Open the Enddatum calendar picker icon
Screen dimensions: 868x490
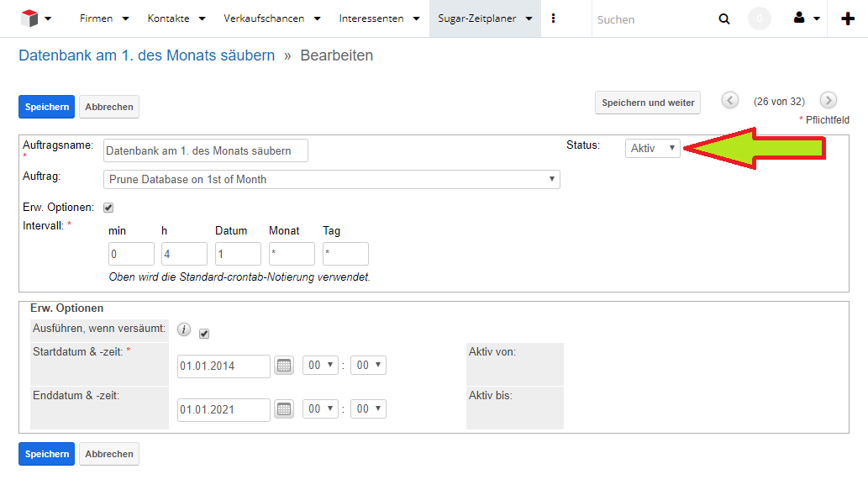point(284,409)
